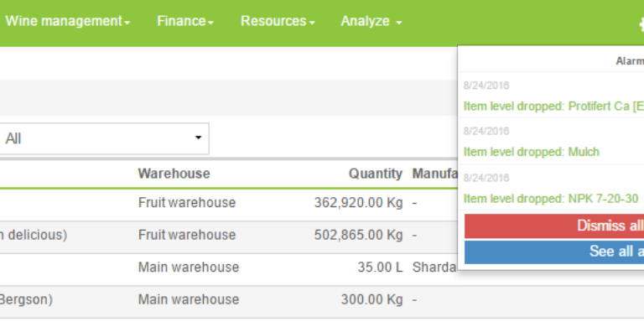Viewport: 644px width, 322px height.
Task: Open the Mulch item level dropped alarm
Action: point(532,152)
